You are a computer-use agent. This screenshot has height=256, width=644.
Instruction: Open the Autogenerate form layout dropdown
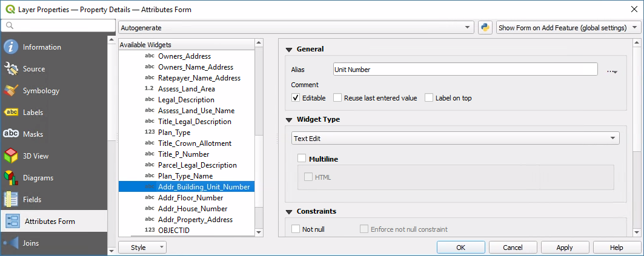(296, 28)
